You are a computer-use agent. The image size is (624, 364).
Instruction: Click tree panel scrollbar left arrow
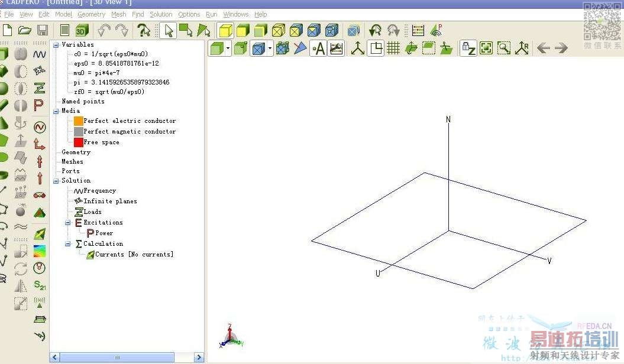coord(55,357)
